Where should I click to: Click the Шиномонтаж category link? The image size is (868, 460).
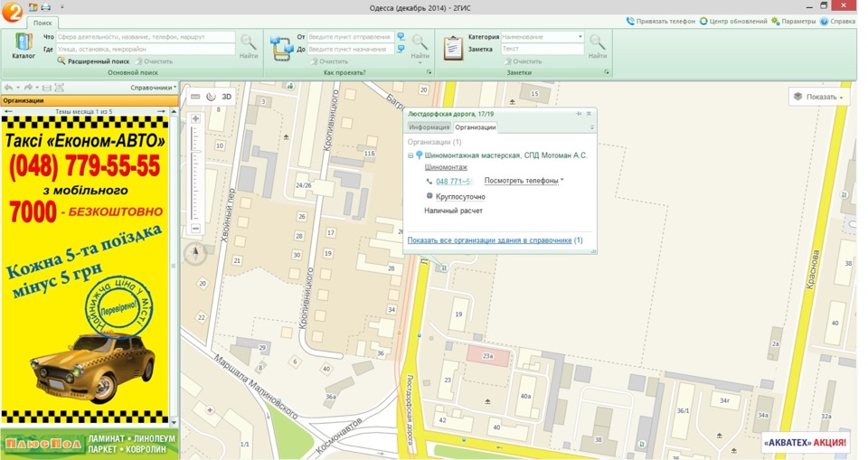pos(446,167)
